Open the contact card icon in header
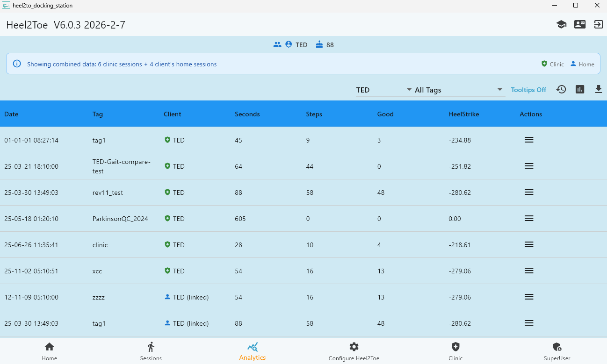Screen dimensions: 607x364 580,25
